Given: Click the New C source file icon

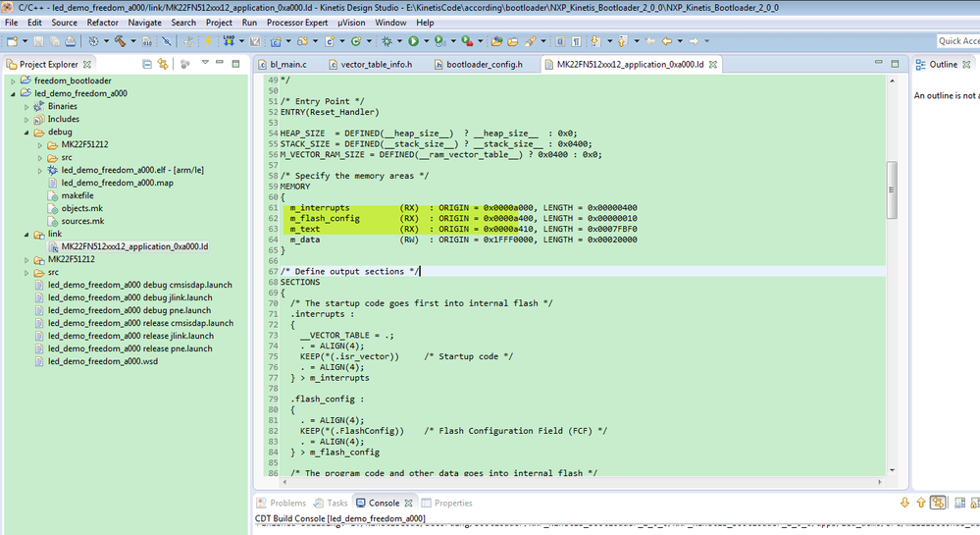Looking at the screenshot, I should [330, 41].
